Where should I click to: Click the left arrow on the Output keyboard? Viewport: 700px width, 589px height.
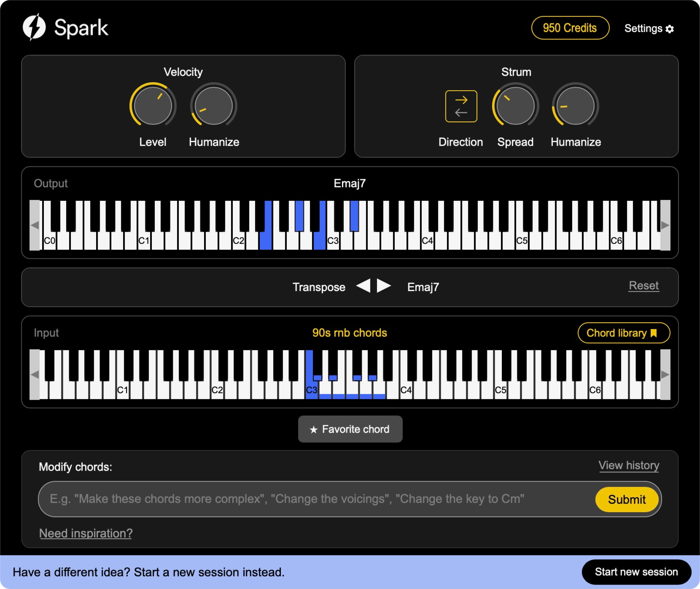(35, 225)
